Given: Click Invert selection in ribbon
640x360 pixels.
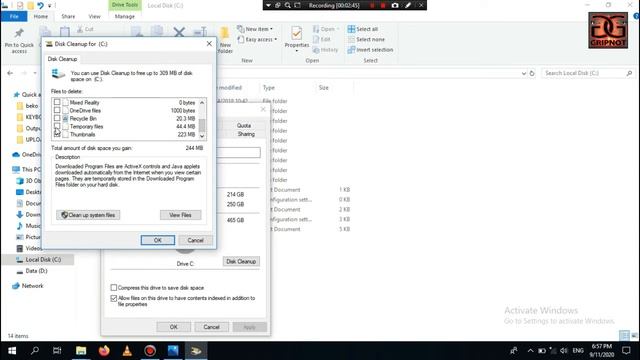Looking at the screenshot, I should pyautogui.click(x=370, y=50).
